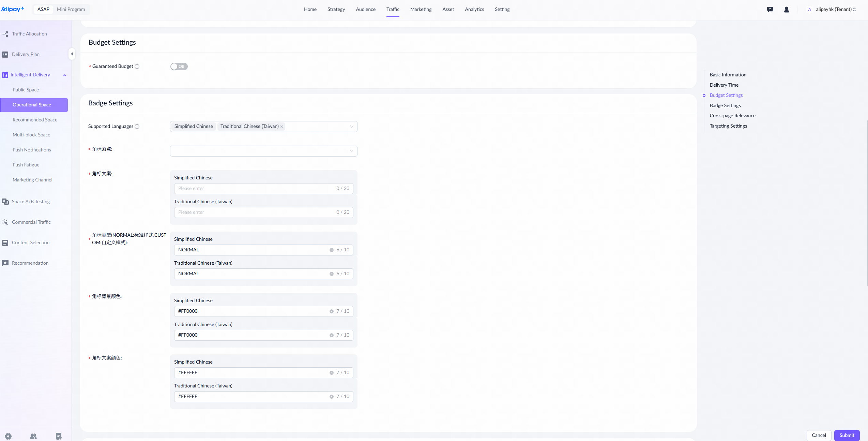This screenshot has height=441, width=868.
Task: Turn on the Guaranteed Budget switch
Action: [x=179, y=67]
